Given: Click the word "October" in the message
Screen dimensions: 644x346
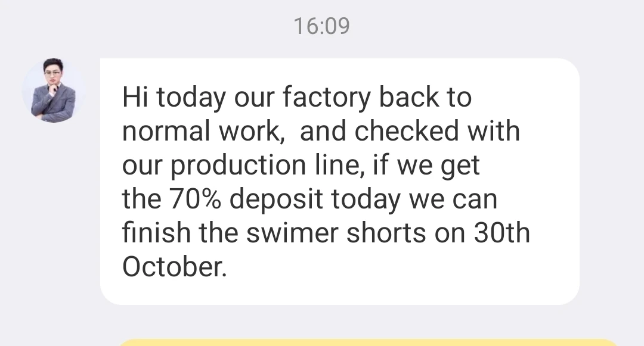Looking at the screenshot, I should click(x=174, y=267).
